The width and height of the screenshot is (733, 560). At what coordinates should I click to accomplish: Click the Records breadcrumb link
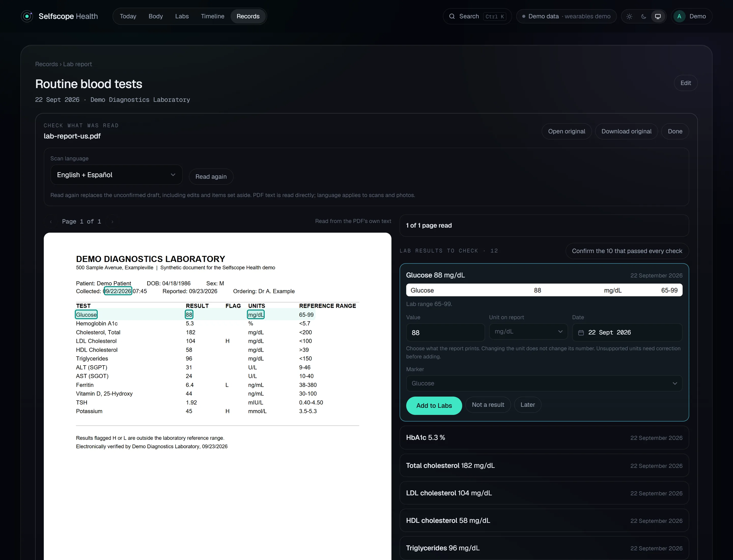coord(46,64)
